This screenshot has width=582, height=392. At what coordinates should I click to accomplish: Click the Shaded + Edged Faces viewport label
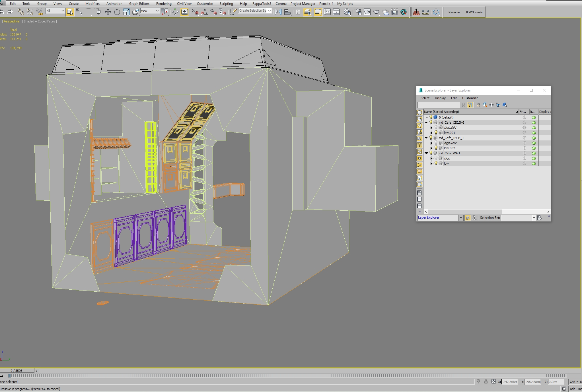tap(40, 21)
